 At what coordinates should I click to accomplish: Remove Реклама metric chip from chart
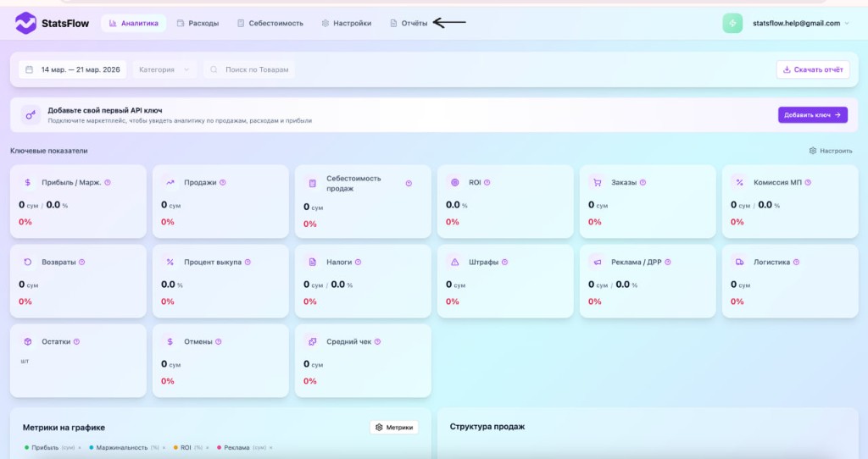(x=271, y=448)
